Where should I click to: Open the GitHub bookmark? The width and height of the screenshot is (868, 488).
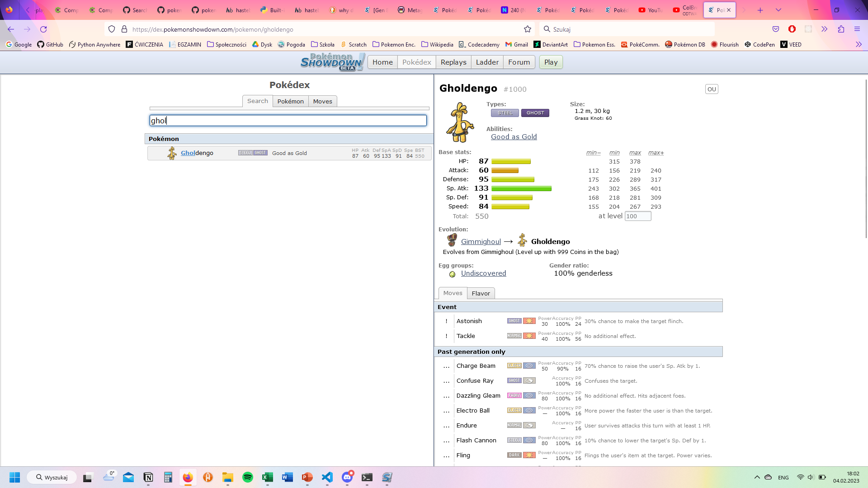(50, 44)
